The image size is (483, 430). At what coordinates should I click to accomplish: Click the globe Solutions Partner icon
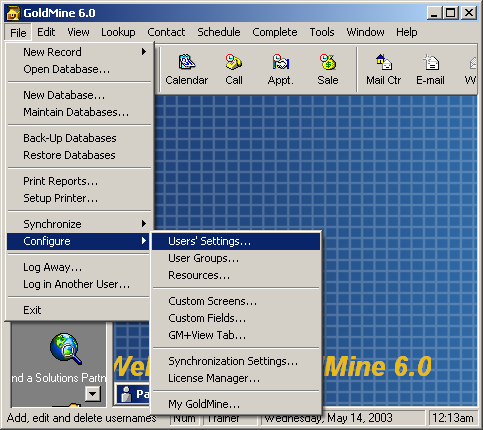[66, 348]
